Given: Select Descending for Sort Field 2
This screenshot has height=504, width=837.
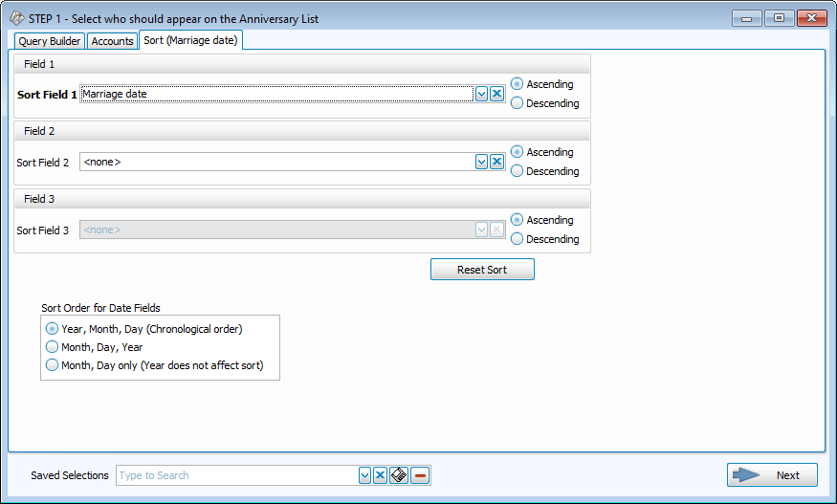Looking at the screenshot, I should tap(518, 171).
